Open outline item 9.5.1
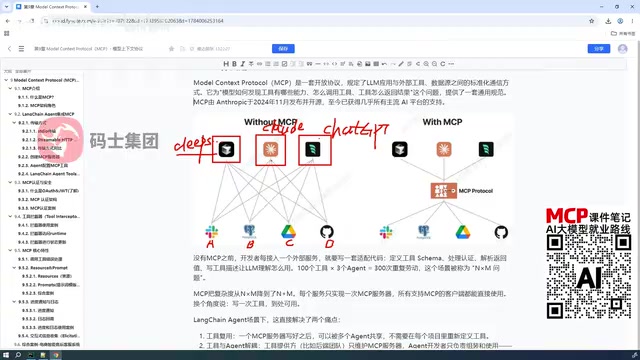The image size is (640, 360). pyautogui.click(x=40, y=259)
